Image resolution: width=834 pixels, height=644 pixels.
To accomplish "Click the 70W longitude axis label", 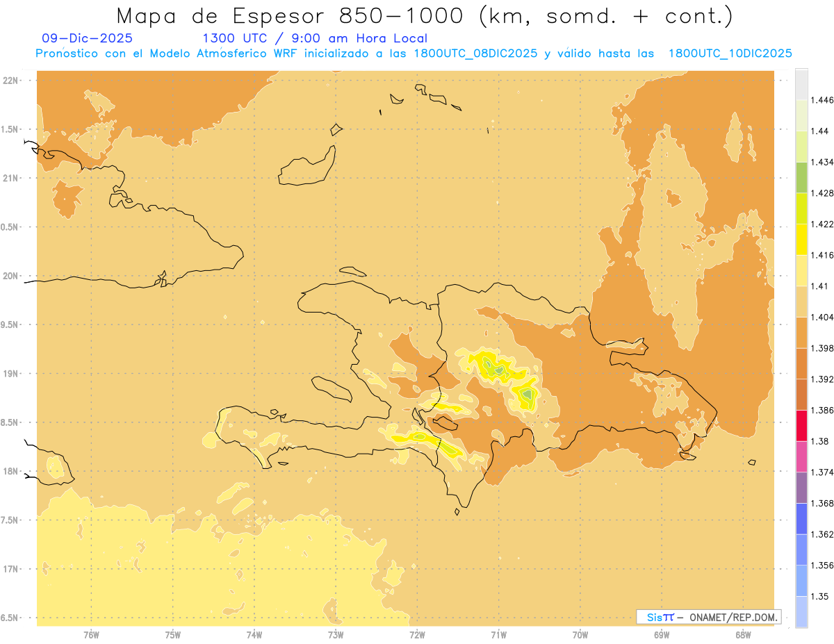I will (x=580, y=635).
